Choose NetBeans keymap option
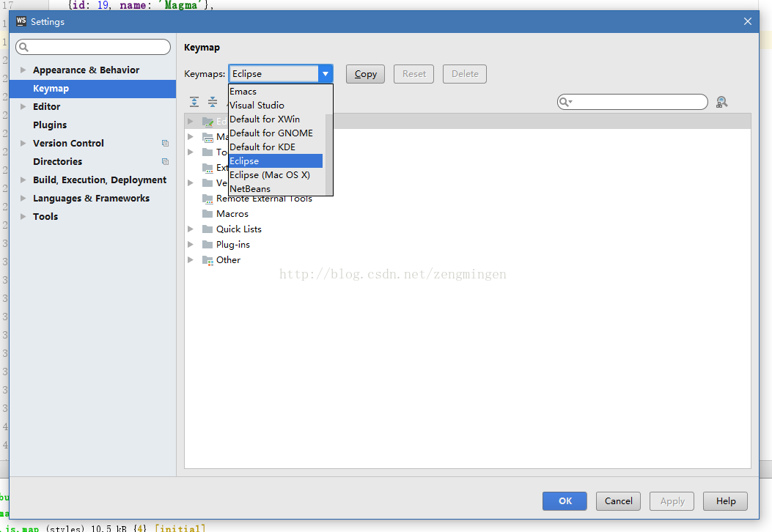Image resolution: width=772 pixels, height=532 pixels. (276, 188)
